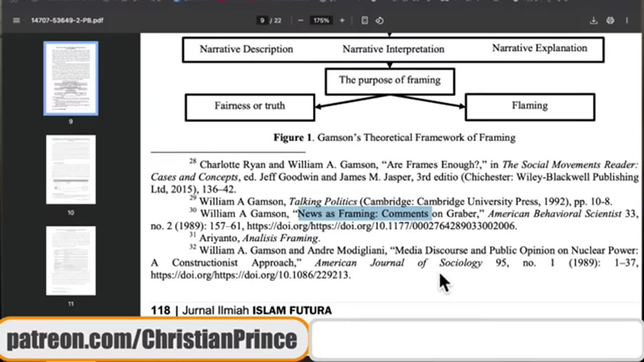The width and height of the screenshot is (644, 362).
Task: Select page 10 thumbnail
Action: [x=71, y=169]
